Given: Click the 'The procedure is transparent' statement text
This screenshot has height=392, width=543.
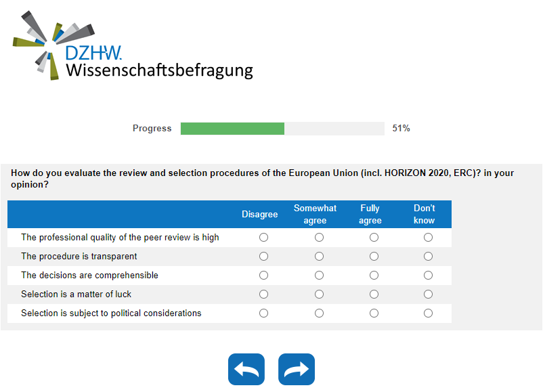Looking at the screenshot, I should 79,257.
